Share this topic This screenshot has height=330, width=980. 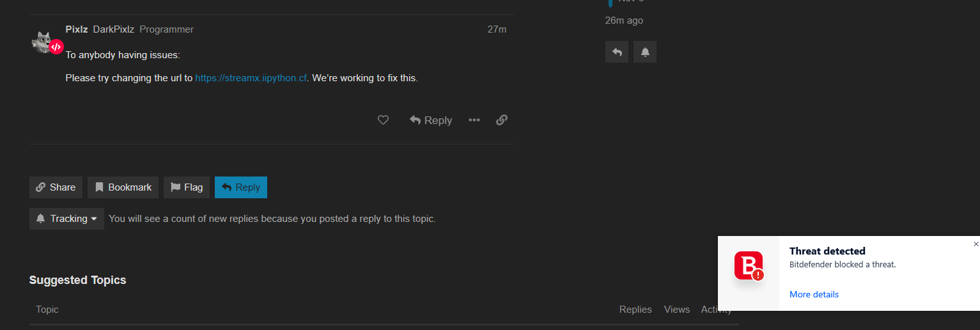point(56,187)
